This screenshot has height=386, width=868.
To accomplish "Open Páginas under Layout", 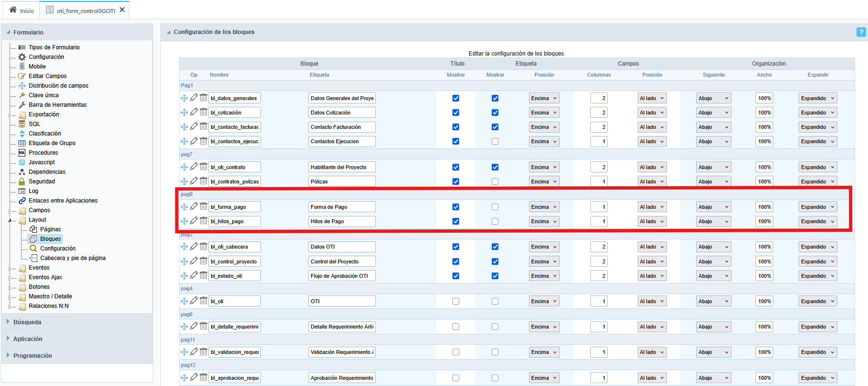I will [50, 229].
